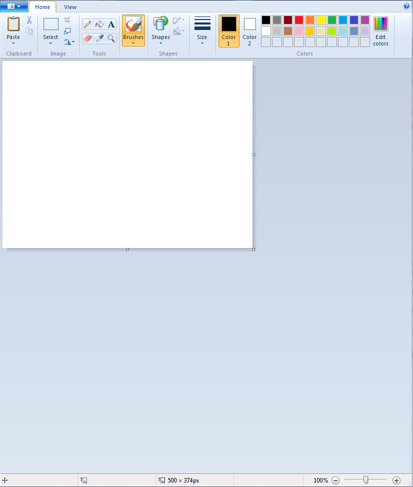This screenshot has height=487, width=413.
Task: Open the Shape outline option
Action: click(x=178, y=20)
